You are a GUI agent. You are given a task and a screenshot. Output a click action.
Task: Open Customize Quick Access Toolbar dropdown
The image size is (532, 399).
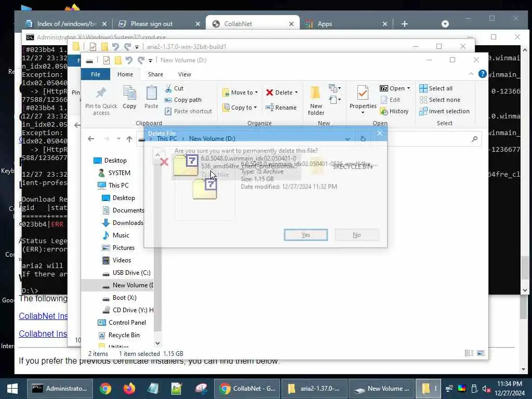150,61
